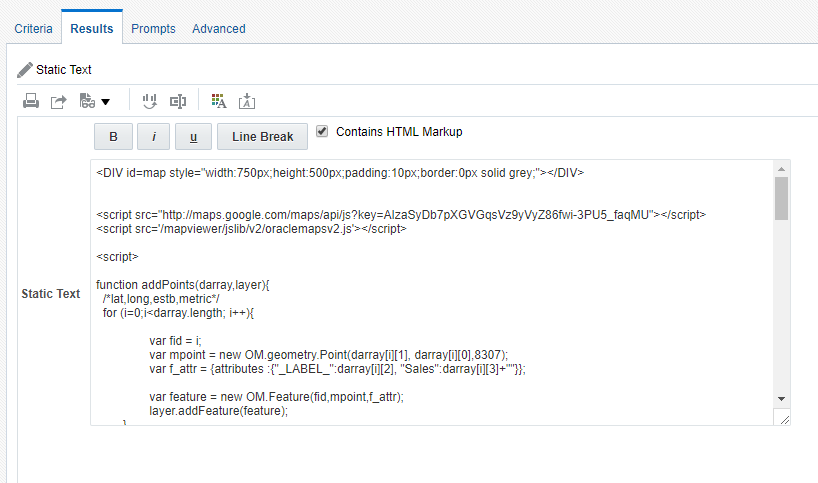Click the rename view icon
Image resolution: width=818 pixels, height=483 pixels.
(x=178, y=101)
